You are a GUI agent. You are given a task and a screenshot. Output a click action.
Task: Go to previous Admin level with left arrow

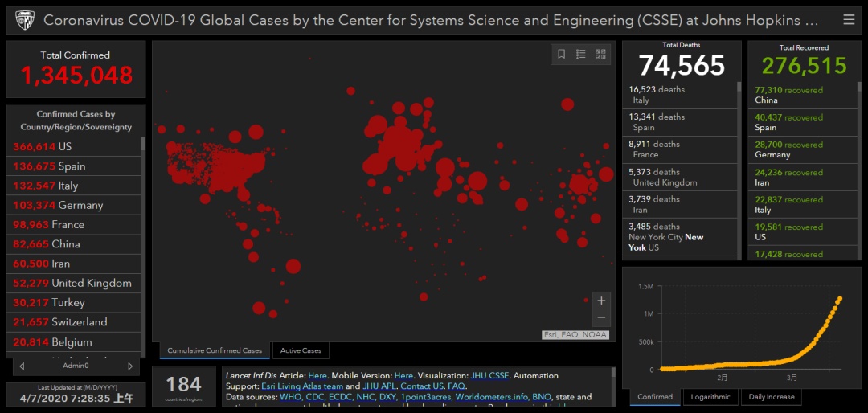click(22, 366)
